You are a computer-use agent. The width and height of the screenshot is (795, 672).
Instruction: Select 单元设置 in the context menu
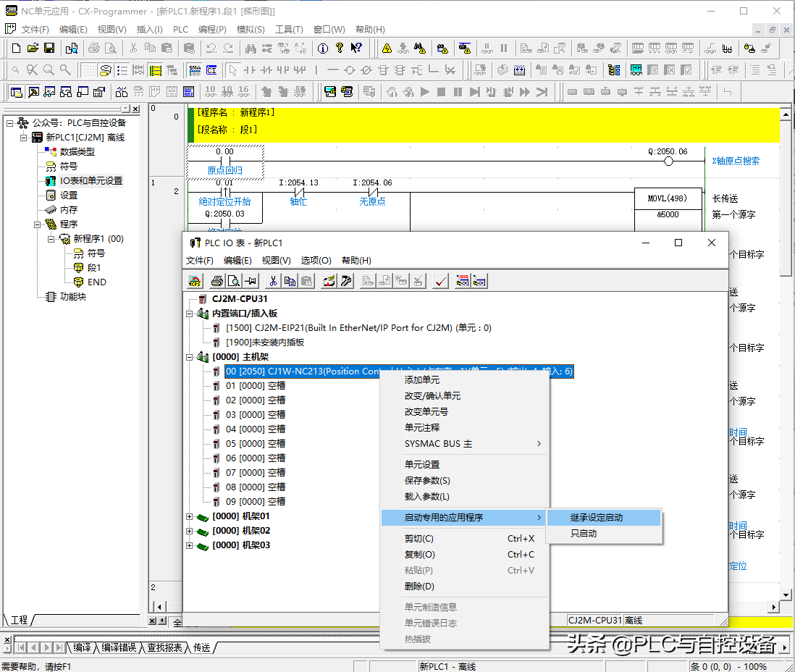pyautogui.click(x=421, y=465)
